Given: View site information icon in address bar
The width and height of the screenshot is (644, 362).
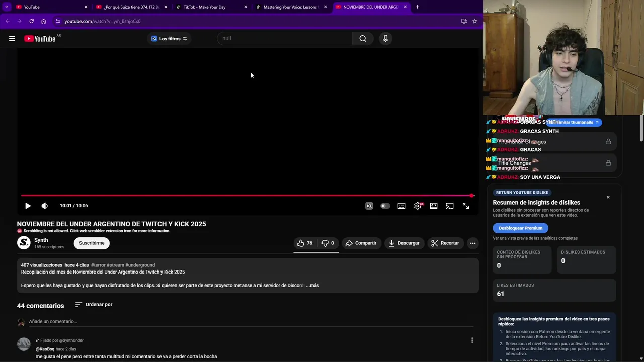Looking at the screenshot, I should click(58, 21).
